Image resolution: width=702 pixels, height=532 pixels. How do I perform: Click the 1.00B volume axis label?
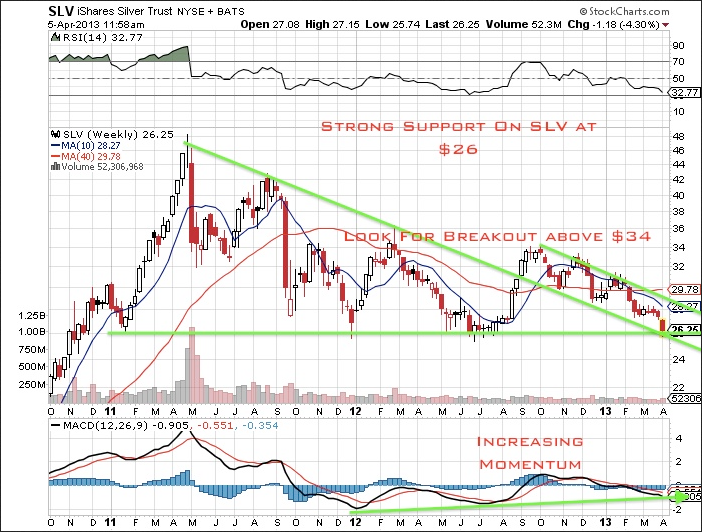pyautogui.click(x=32, y=332)
